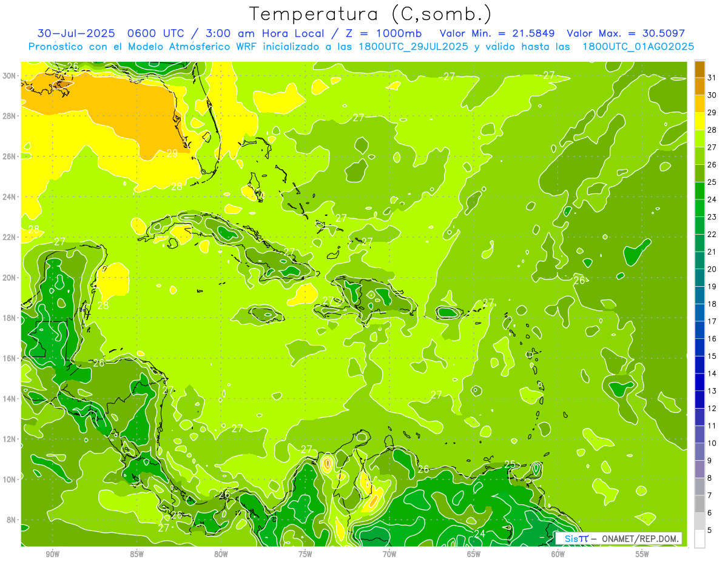Click latitude label '24N'
The width and height of the screenshot is (728, 562).
10,196
